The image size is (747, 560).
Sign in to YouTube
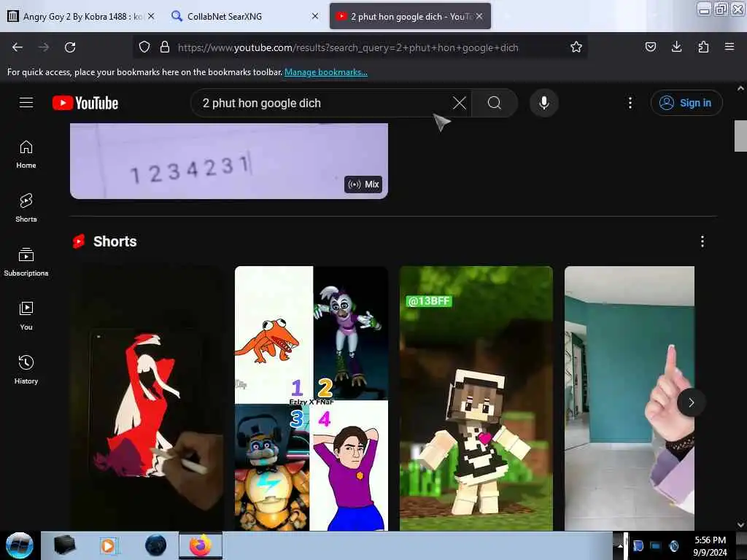coord(686,103)
